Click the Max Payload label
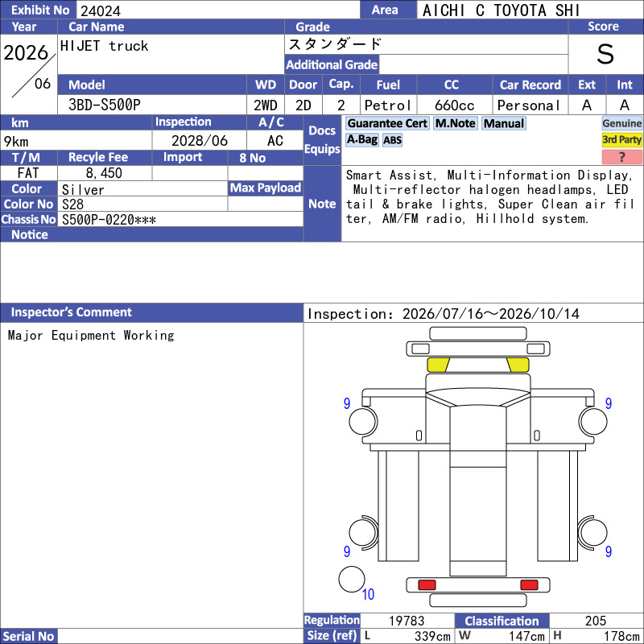Screen dimensions: 644x644 pyautogui.click(x=266, y=188)
